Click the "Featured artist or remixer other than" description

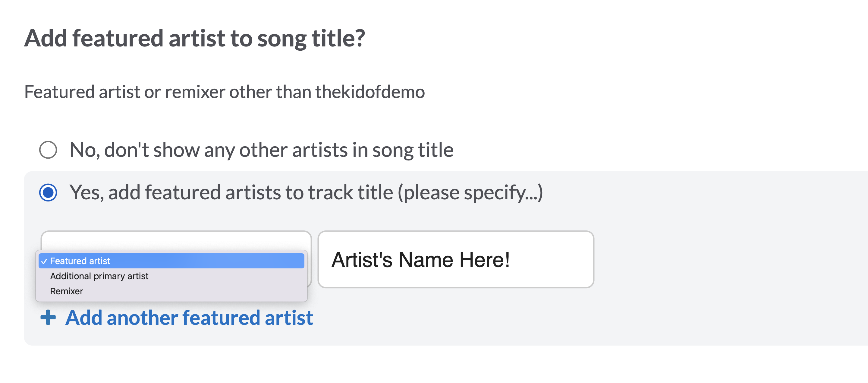pyautogui.click(x=168, y=92)
